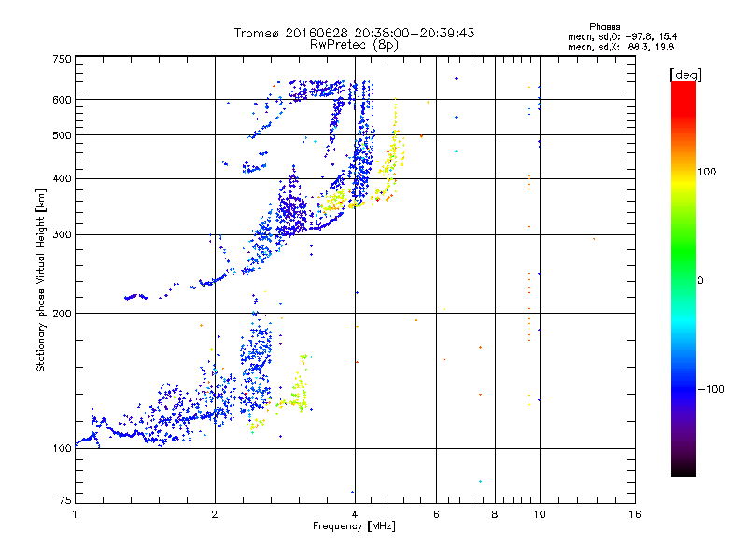Click the "RwPretec (8p)" subtitle
The width and height of the screenshot is (747, 560).
pyautogui.click(x=354, y=45)
